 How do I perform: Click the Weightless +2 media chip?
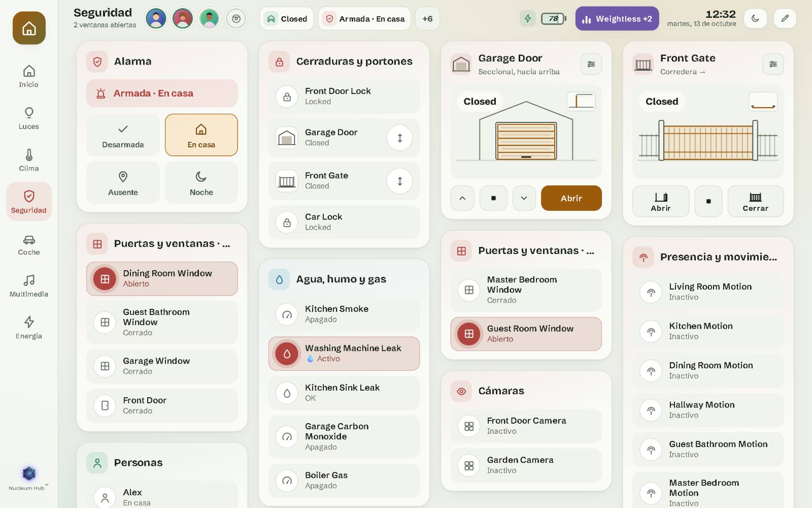click(x=617, y=19)
